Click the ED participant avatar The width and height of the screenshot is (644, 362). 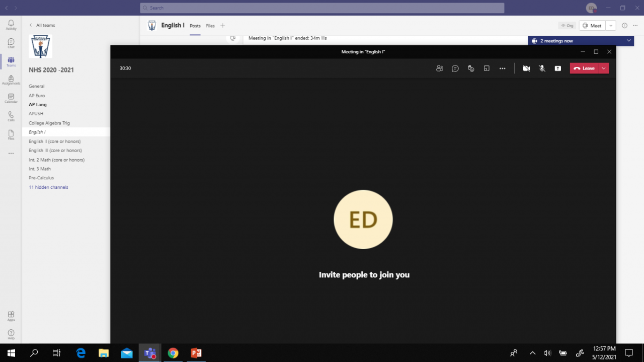point(363,220)
